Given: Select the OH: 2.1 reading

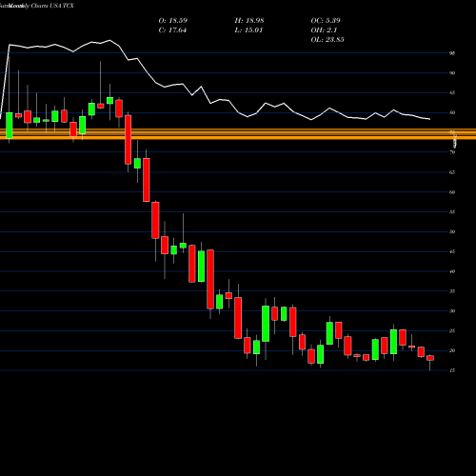Looking at the screenshot, I should pyautogui.click(x=324, y=30).
